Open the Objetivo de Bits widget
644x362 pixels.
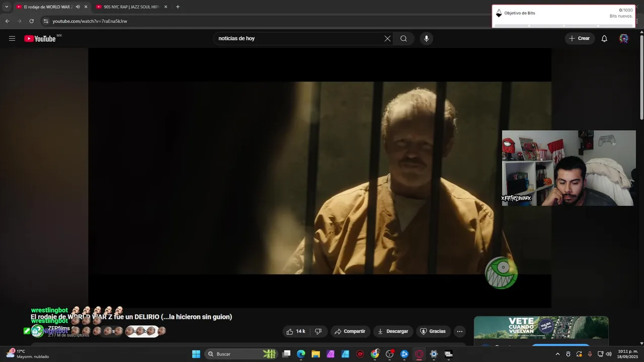point(565,16)
